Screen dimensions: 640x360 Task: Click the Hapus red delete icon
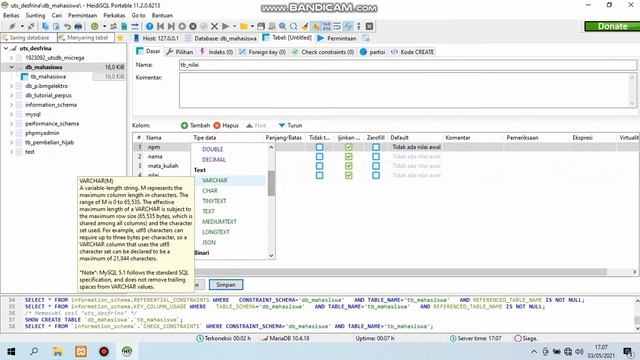tap(217, 125)
